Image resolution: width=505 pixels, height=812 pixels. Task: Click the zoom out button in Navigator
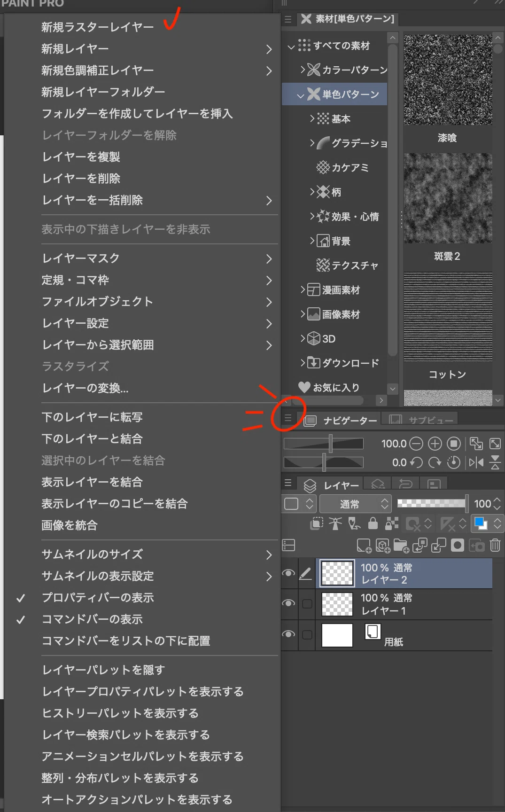click(x=416, y=444)
